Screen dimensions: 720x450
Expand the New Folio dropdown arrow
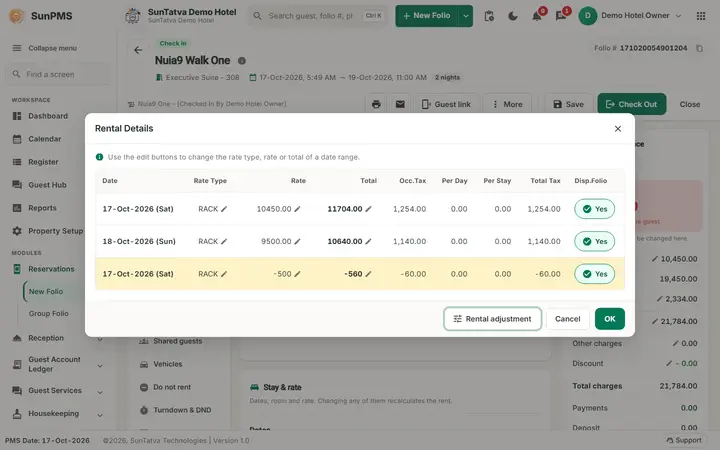click(466, 16)
